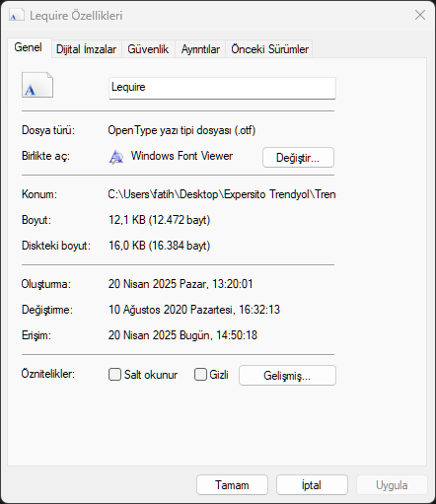Click the Windows Font Viewer text
This screenshot has width=436, height=504.
tap(182, 156)
